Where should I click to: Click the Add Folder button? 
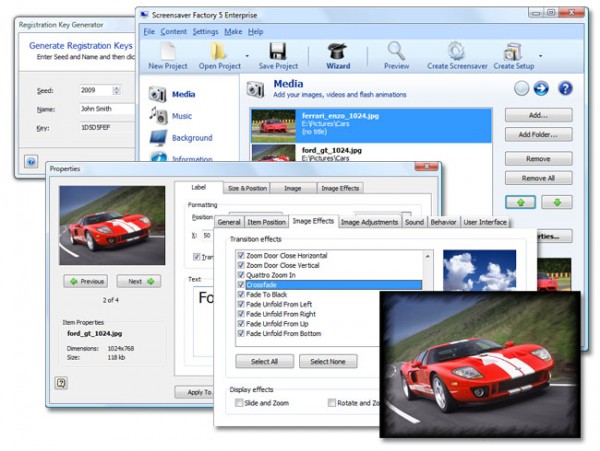[x=538, y=134]
